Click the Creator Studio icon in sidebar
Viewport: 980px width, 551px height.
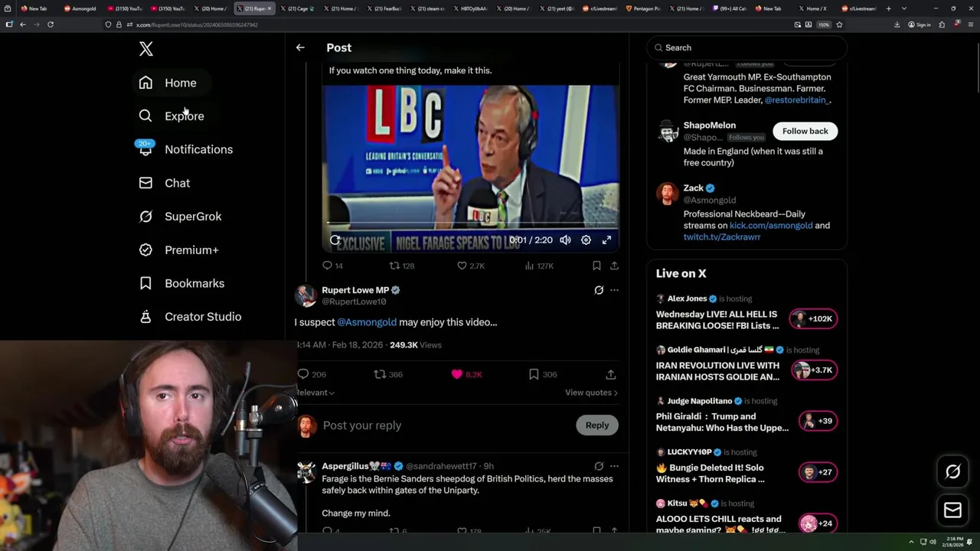point(145,317)
